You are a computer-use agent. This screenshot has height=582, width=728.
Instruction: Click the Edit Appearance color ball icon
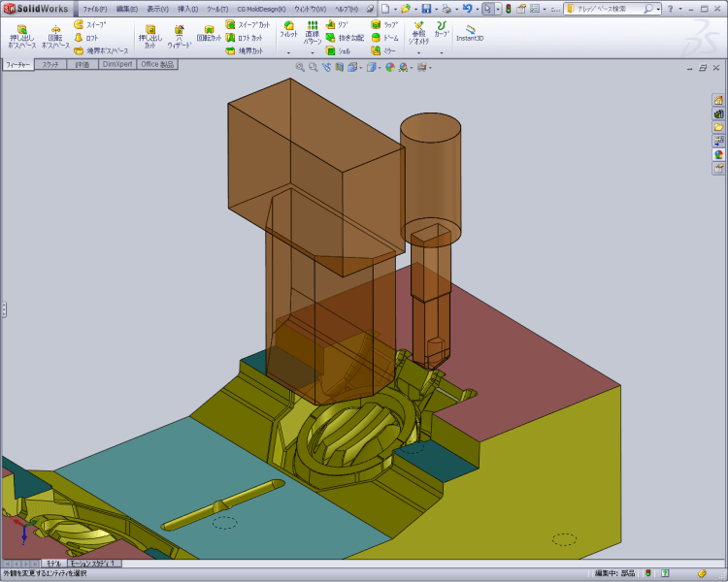click(390, 67)
